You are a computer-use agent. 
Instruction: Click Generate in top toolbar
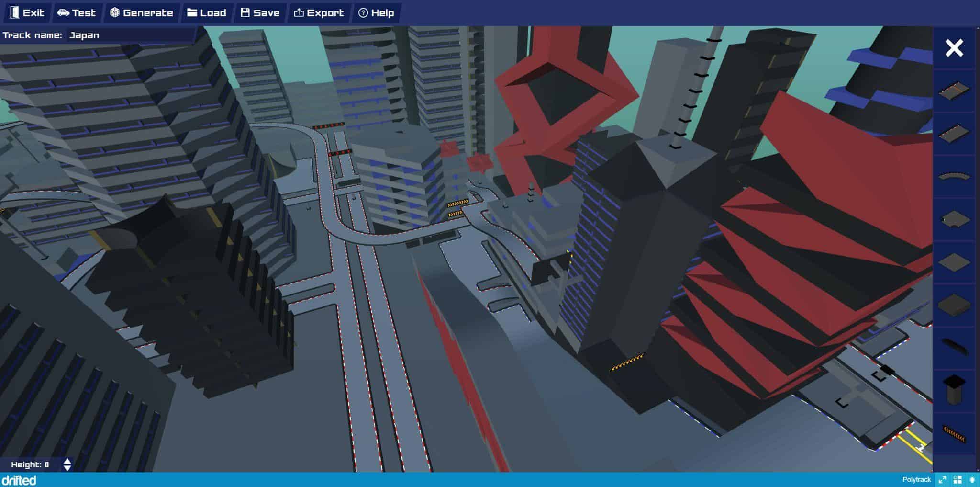pyautogui.click(x=142, y=13)
